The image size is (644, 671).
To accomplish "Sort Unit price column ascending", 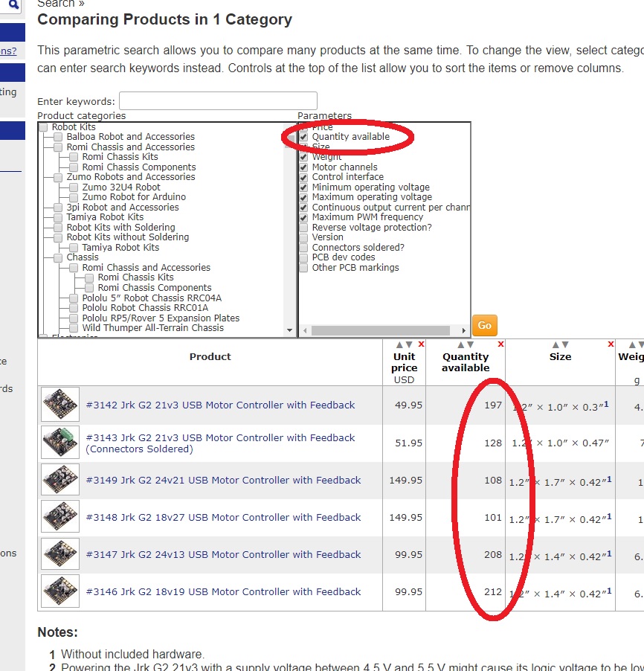I will coord(399,344).
